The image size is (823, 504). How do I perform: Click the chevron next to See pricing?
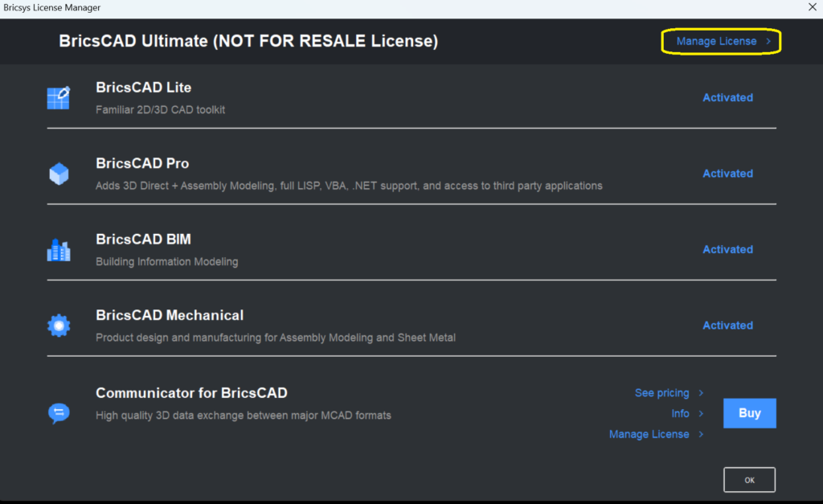701,393
